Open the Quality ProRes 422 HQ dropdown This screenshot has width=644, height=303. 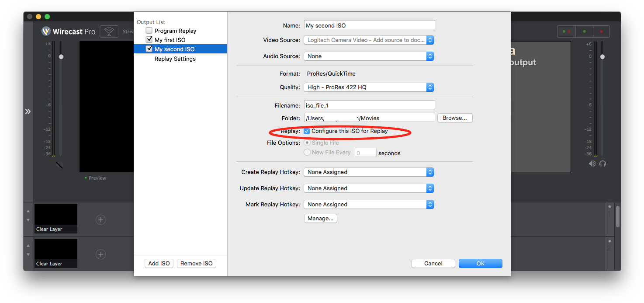(x=369, y=87)
